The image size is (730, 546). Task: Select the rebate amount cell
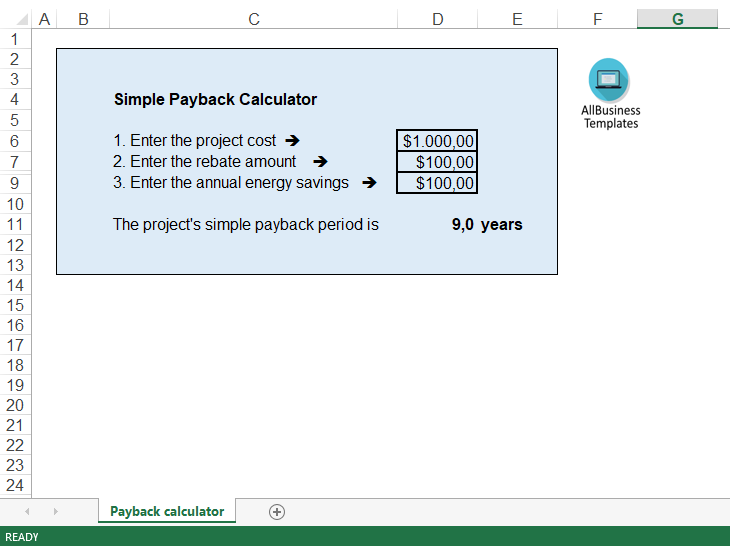pyautogui.click(x=437, y=162)
